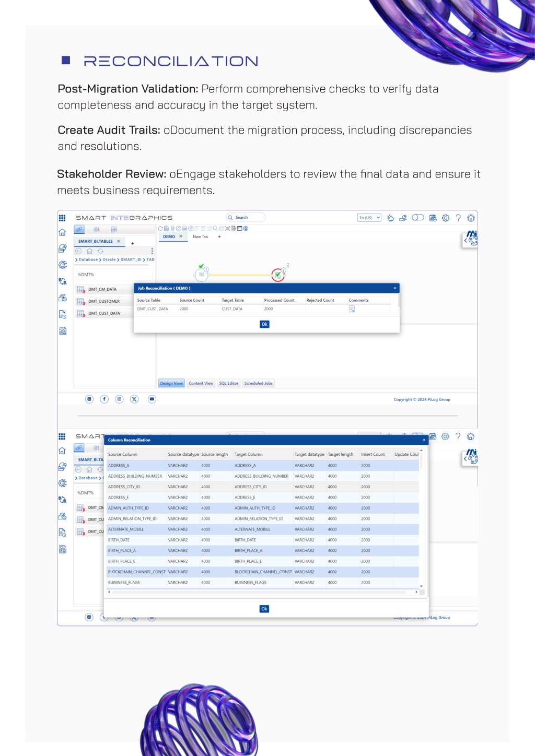Open YouTube icon in Job Reconciliation footer
Viewport: 535px width, 756px height.
pyautogui.click(x=152, y=399)
